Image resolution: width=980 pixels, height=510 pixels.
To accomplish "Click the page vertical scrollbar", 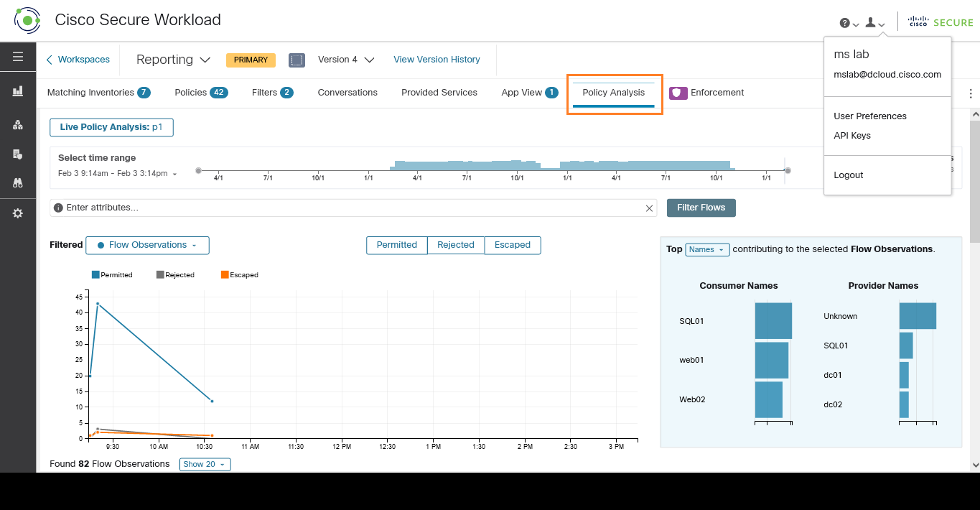I will (x=974, y=181).
